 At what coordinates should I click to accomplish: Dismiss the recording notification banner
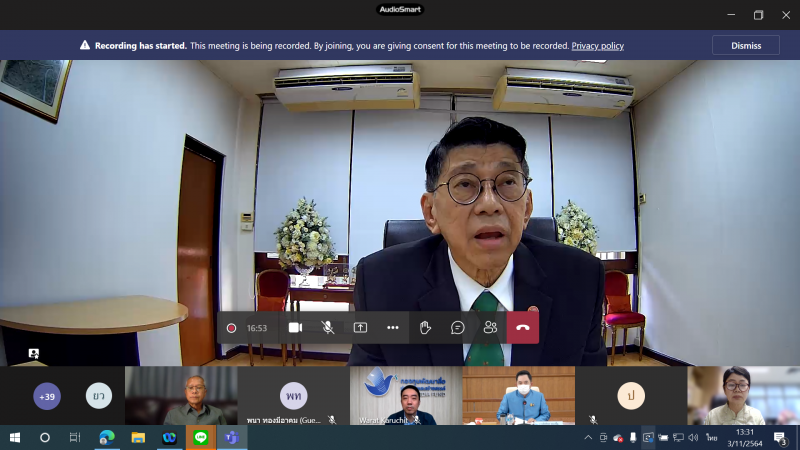745,45
